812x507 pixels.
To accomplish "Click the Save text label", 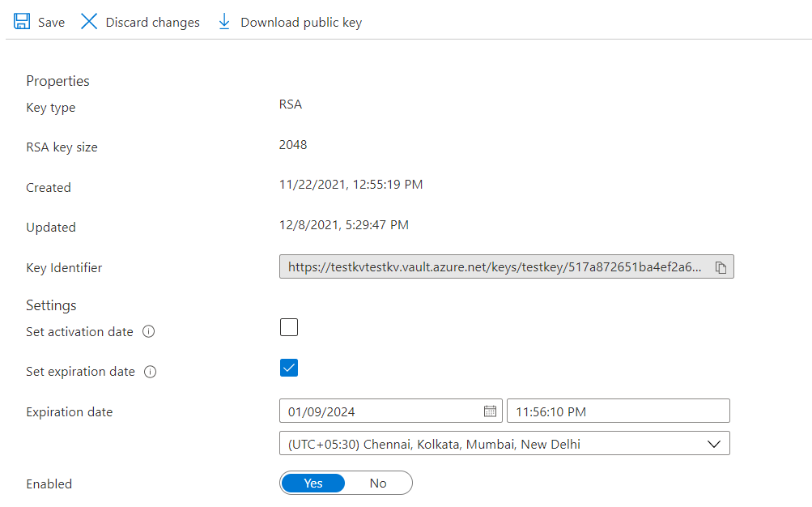I will point(51,23).
